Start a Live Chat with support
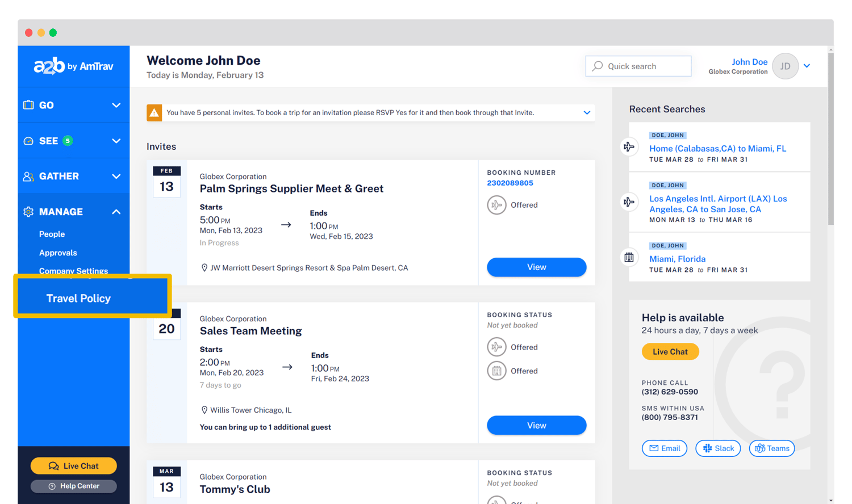The height and width of the screenshot is (504, 852). coord(670,351)
